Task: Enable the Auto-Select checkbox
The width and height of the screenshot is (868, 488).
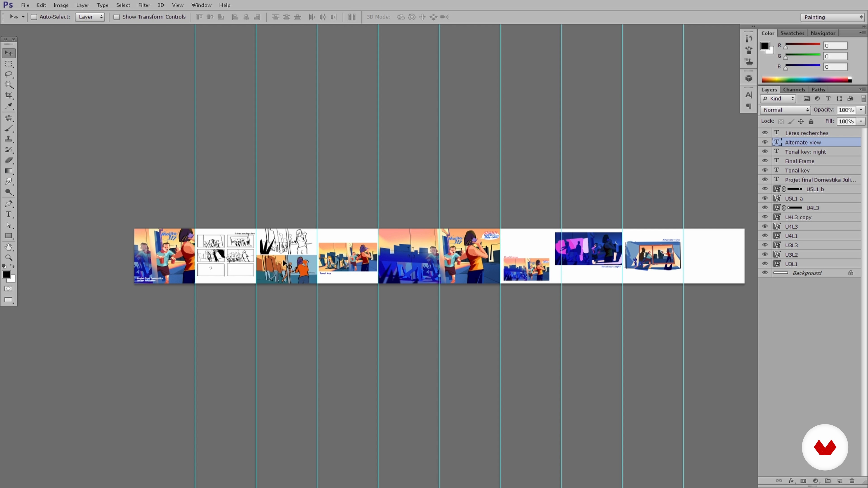Action: tap(34, 17)
